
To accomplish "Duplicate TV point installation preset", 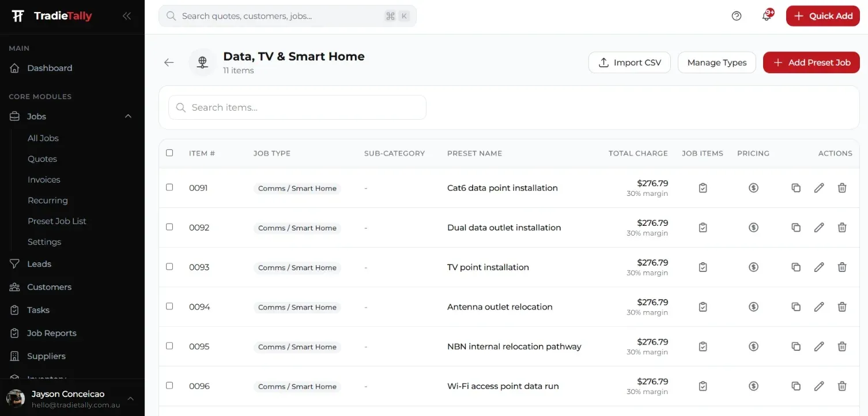I will 796,267.
